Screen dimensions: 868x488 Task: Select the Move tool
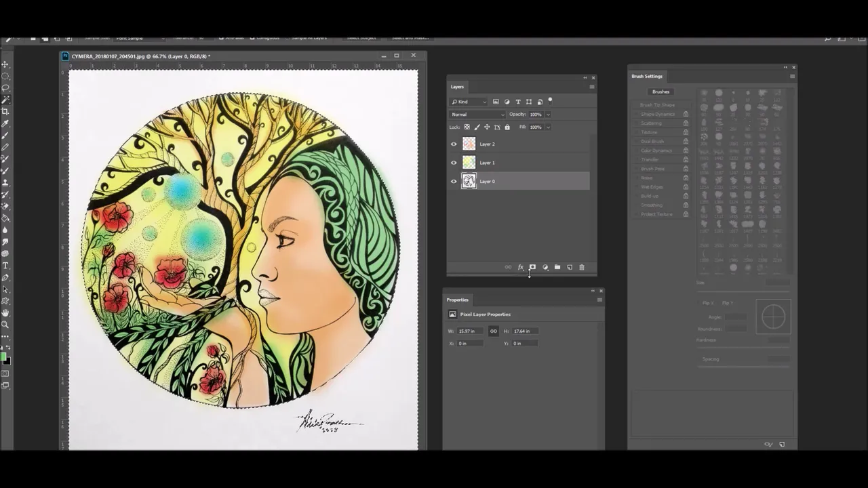[x=5, y=64]
